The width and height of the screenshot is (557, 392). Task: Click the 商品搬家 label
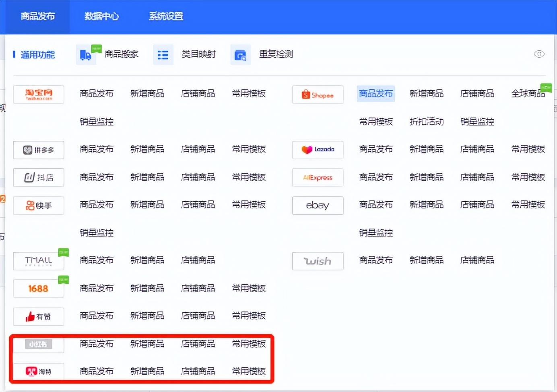(122, 54)
